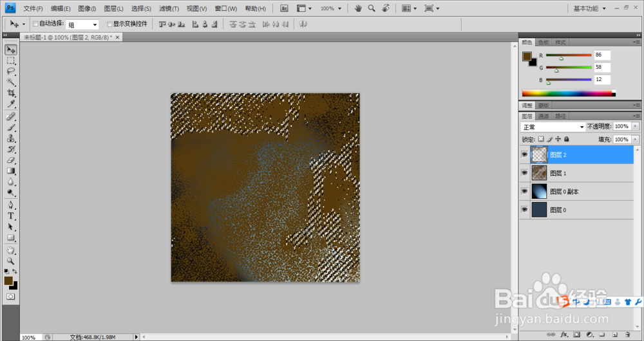Click the add layer style fx icon

(x=564, y=335)
